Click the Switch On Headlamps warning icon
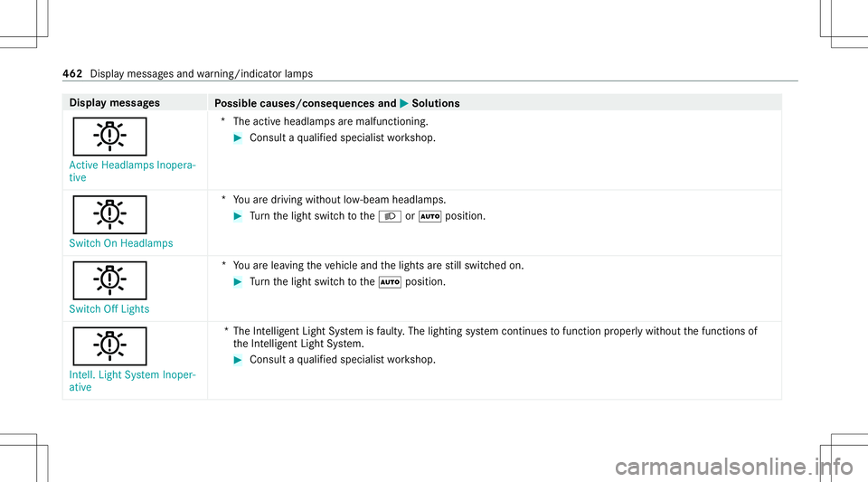The width and height of the screenshot is (868, 482). [x=109, y=214]
